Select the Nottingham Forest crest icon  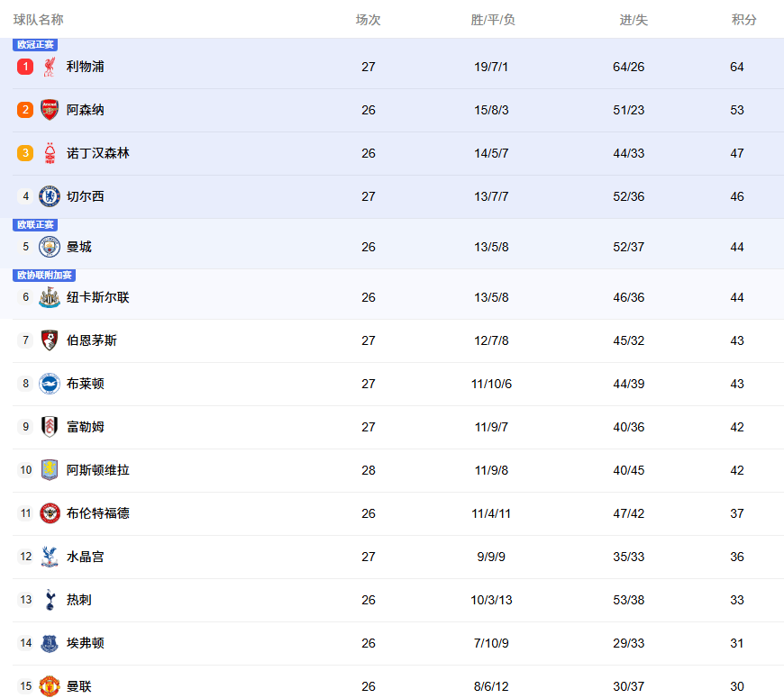coord(50,153)
